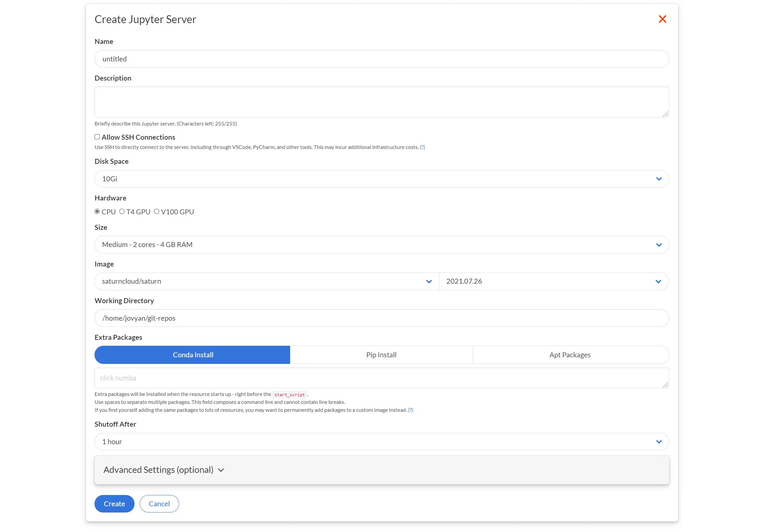Viewport: 767px width, 532px height.
Task: Open the Size dropdown
Action: point(659,244)
